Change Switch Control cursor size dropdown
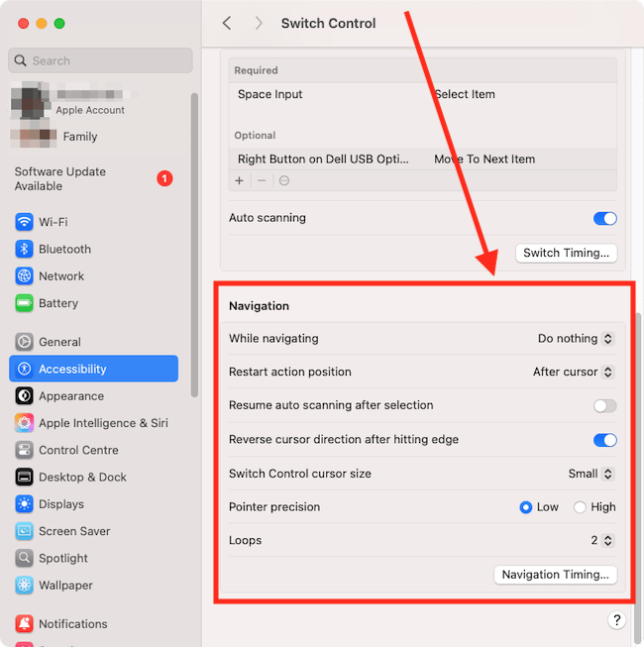Image resolution: width=644 pixels, height=647 pixels. (590, 474)
